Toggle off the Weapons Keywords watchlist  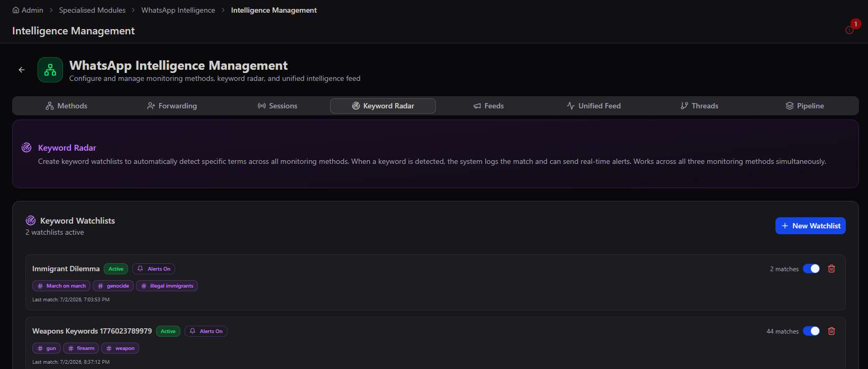point(811,331)
